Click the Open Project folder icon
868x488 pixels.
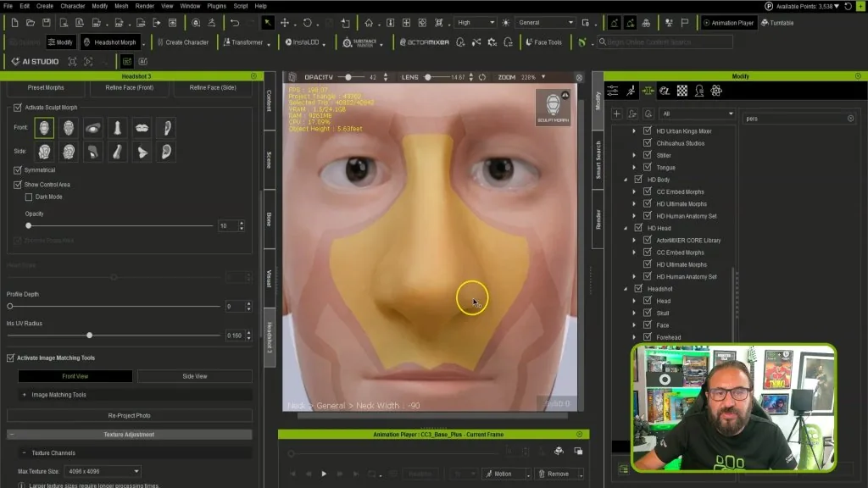click(31, 23)
